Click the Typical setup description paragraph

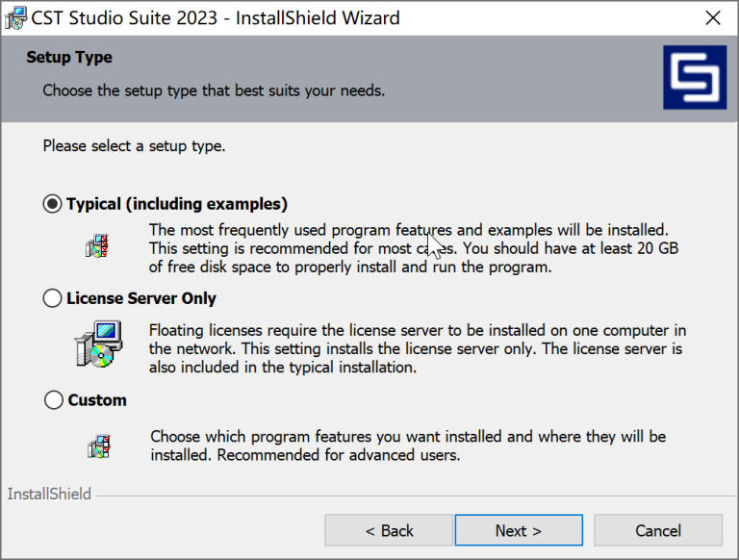pyautogui.click(x=414, y=248)
